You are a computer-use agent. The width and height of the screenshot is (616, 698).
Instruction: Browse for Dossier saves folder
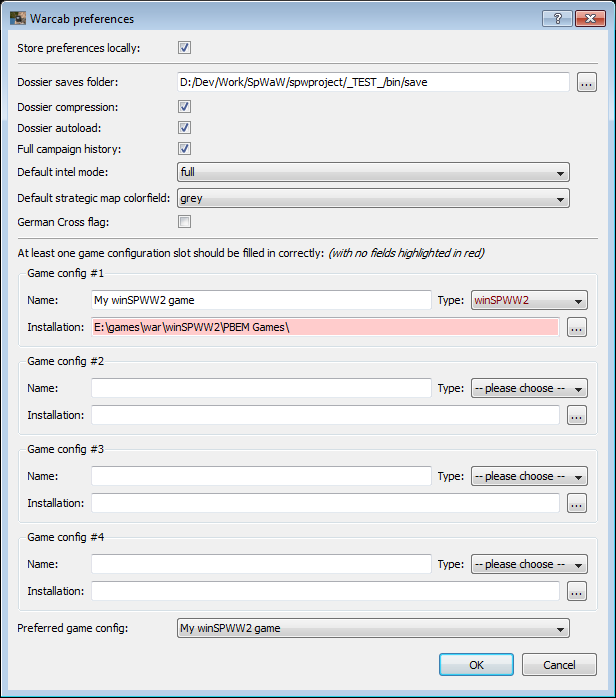(587, 82)
